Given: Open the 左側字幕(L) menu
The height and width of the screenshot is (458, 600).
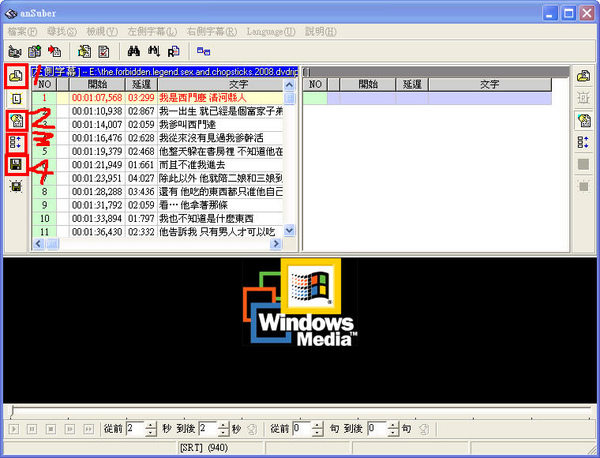Looking at the screenshot, I should (x=152, y=32).
